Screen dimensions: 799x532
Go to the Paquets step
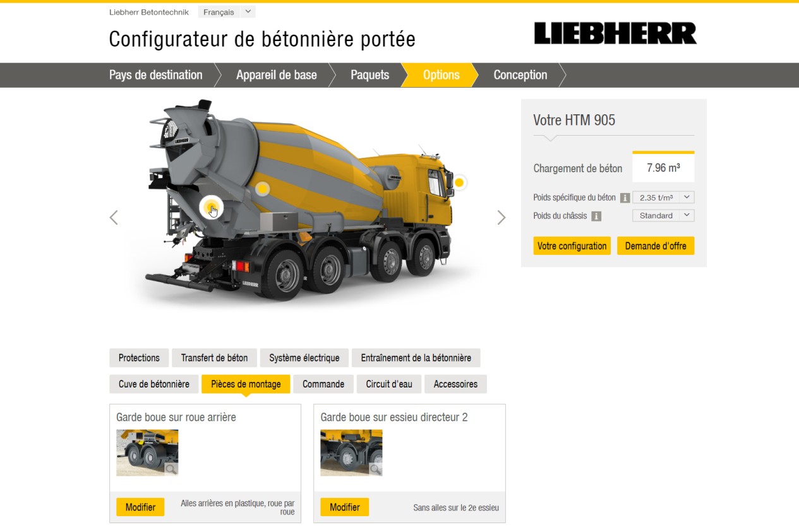(370, 75)
